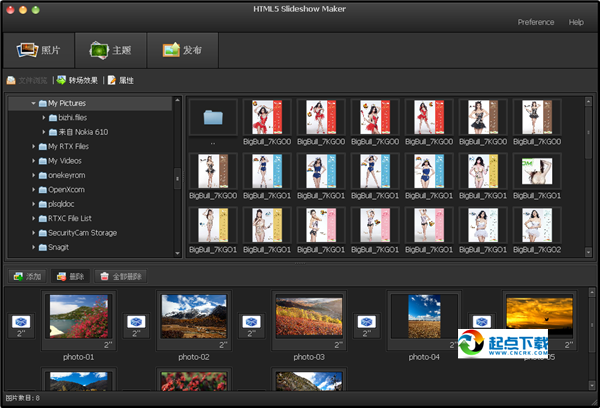The image size is (600, 408).
Task: Expand the bizhi.files folder arrow
Action: point(43,118)
